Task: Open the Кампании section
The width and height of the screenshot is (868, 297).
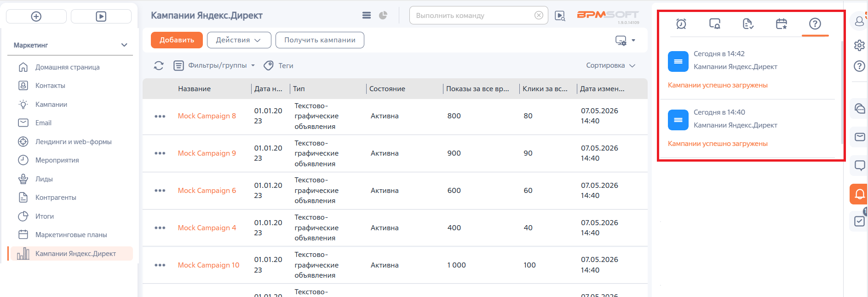Action: point(51,105)
